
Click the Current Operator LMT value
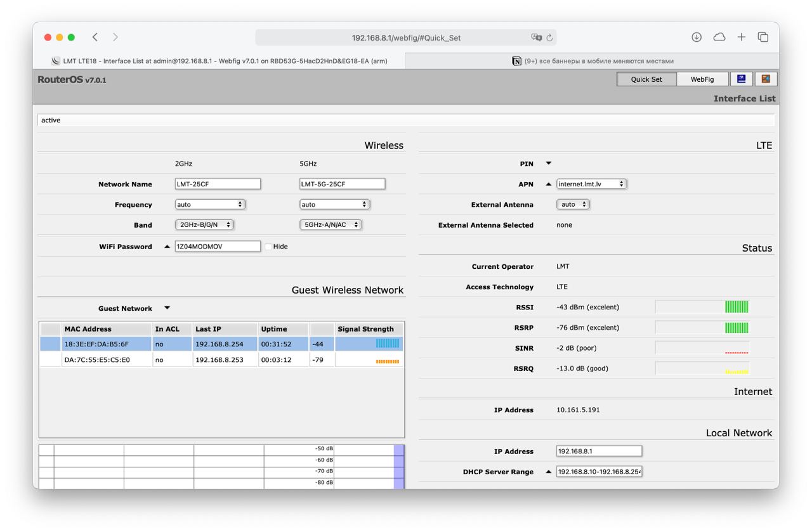click(563, 266)
